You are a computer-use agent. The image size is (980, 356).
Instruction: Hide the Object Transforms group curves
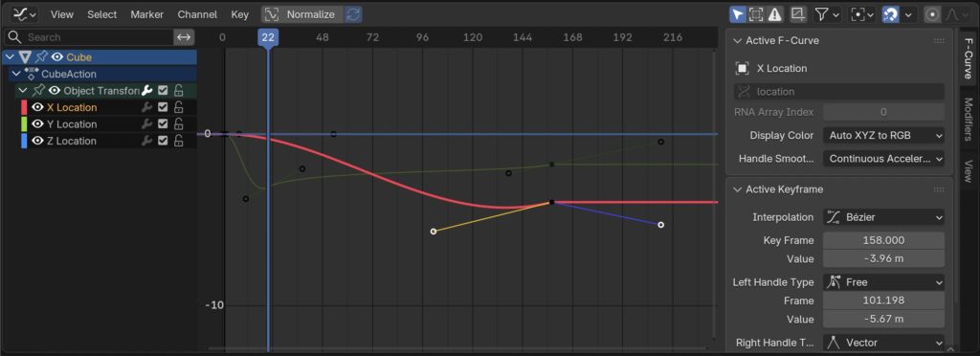coord(55,91)
